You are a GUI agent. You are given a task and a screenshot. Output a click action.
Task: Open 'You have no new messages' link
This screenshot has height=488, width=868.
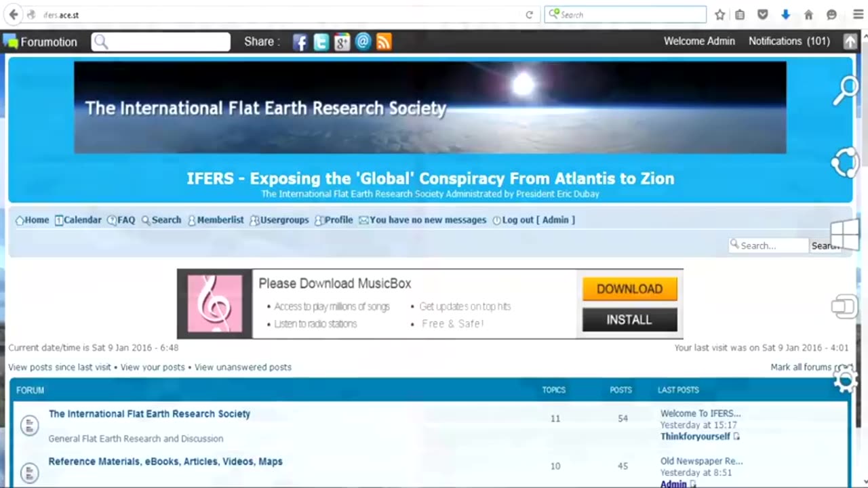pyautogui.click(x=422, y=220)
